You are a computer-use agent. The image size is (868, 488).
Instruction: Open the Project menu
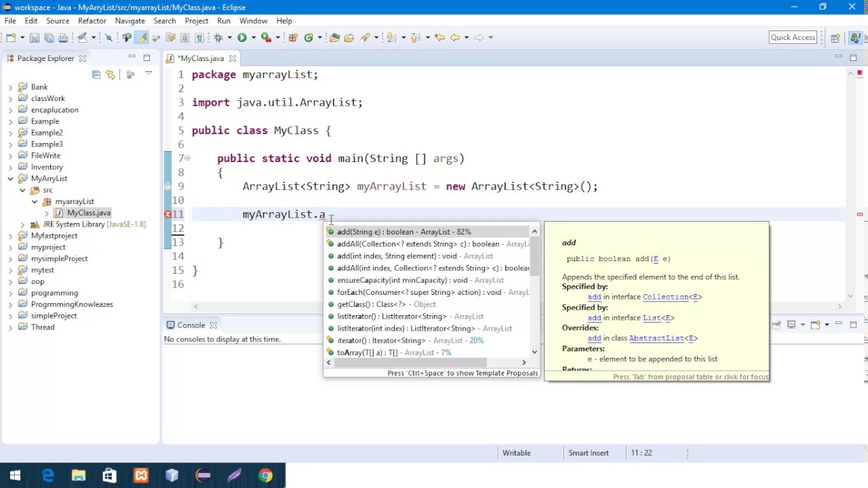click(x=197, y=21)
